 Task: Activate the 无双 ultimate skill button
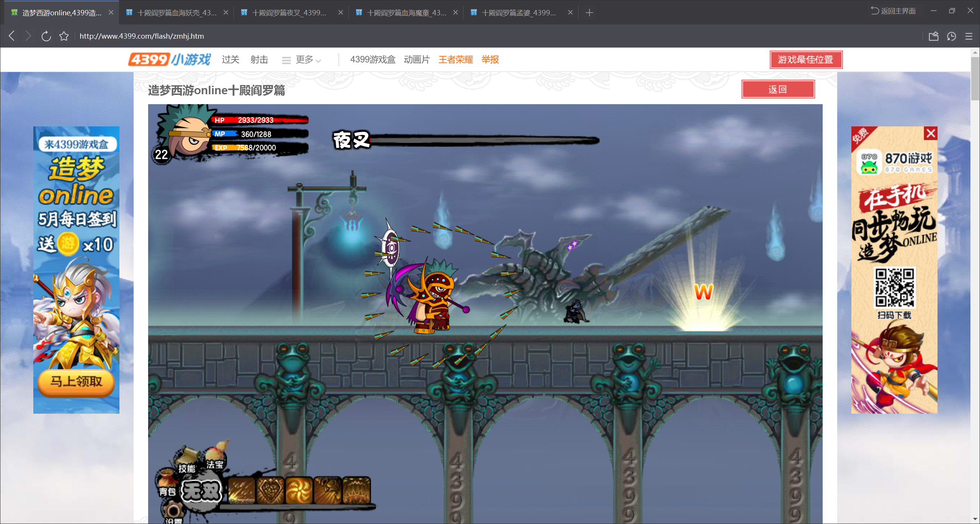201,491
